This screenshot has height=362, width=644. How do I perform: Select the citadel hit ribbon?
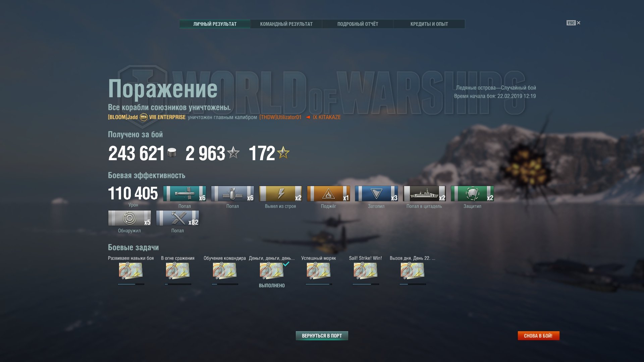[x=424, y=194]
